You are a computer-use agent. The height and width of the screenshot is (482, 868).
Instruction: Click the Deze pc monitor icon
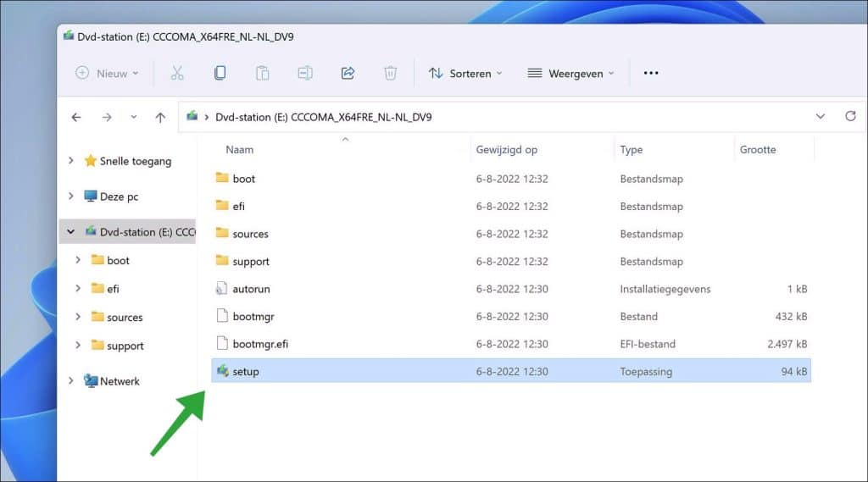pyautogui.click(x=90, y=196)
